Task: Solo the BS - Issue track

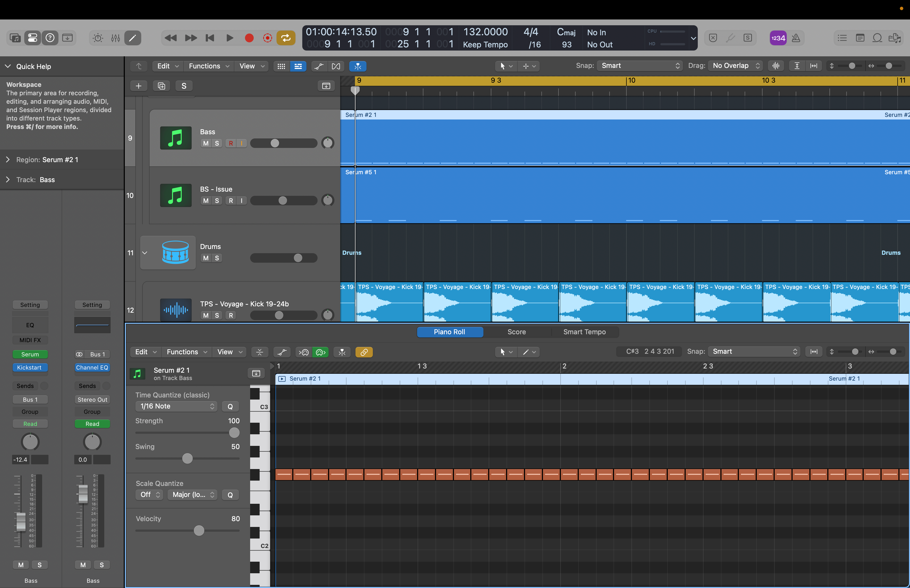Action: [x=217, y=201]
